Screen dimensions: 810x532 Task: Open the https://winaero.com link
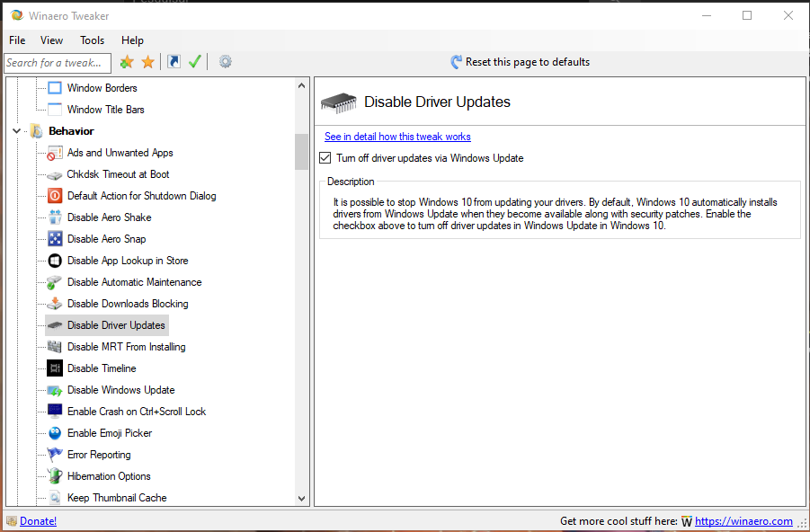[743, 521]
